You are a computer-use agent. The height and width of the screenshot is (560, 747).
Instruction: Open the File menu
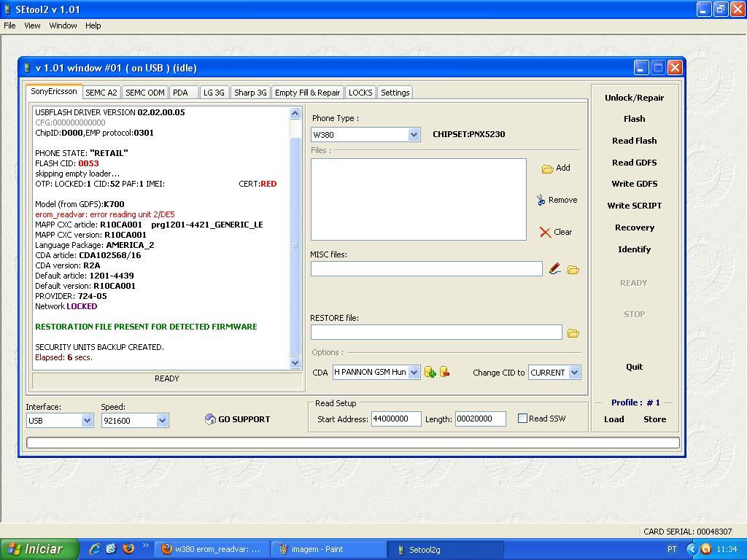click(9, 26)
